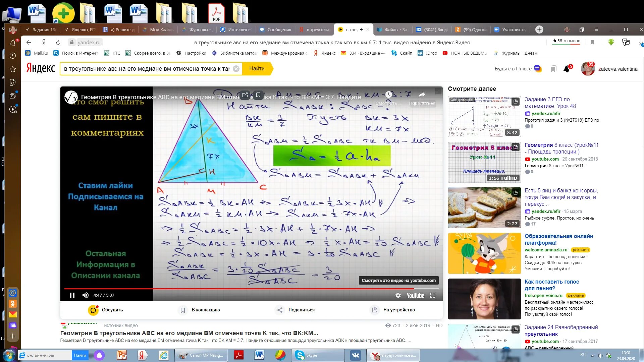Switch to Журналы tab
This screenshot has width=644, height=362.
(197, 29)
